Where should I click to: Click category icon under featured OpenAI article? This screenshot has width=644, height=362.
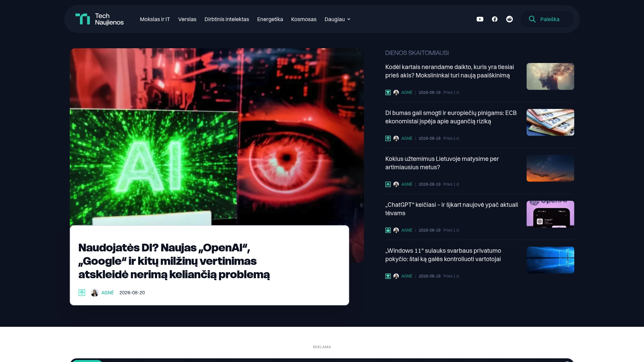pos(82,293)
